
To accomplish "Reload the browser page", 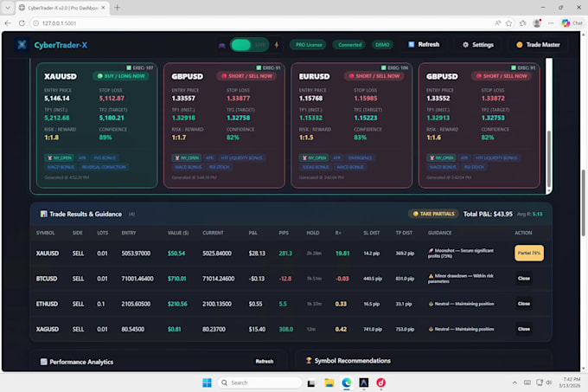I will [x=22, y=23].
